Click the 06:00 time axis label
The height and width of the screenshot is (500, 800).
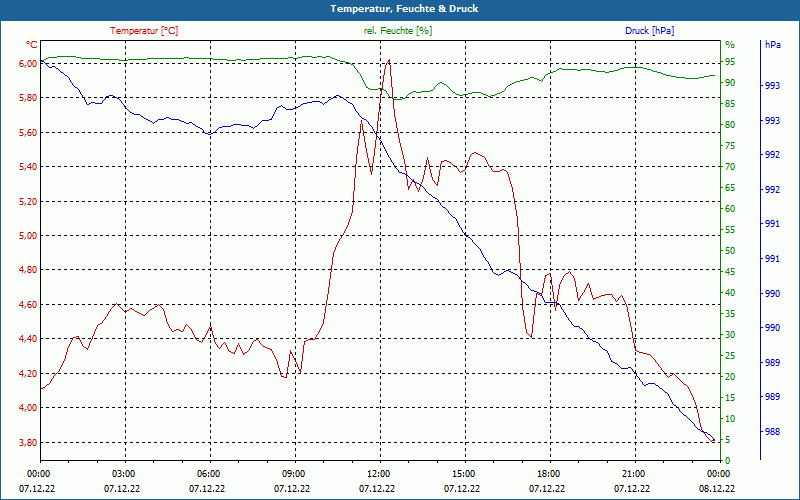(207, 474)
